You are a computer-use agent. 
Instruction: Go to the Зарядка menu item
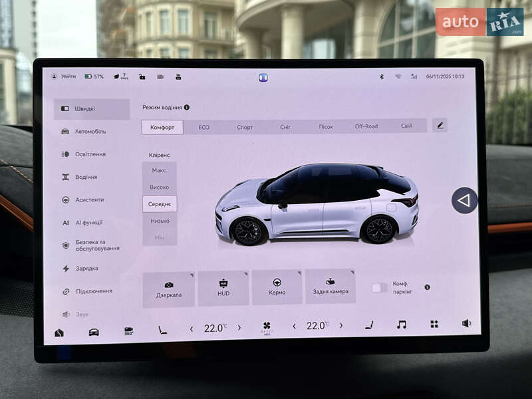[x=87, y=269]
